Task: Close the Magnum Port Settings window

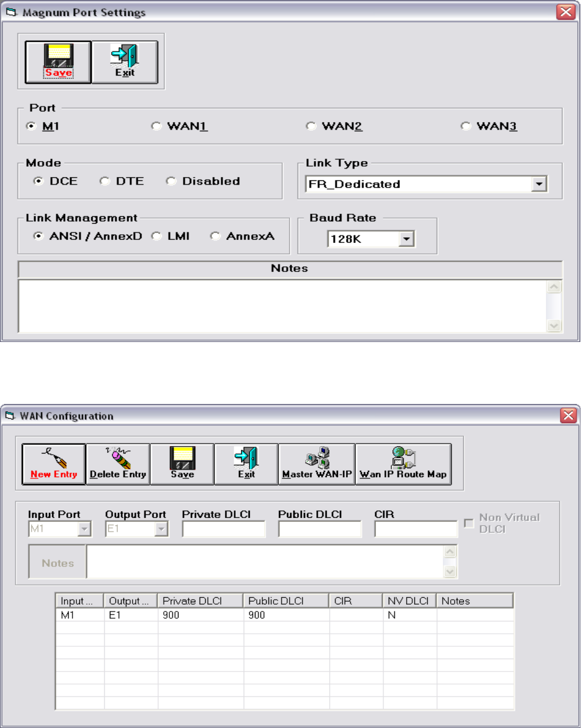Action: [x=565, y=12]
